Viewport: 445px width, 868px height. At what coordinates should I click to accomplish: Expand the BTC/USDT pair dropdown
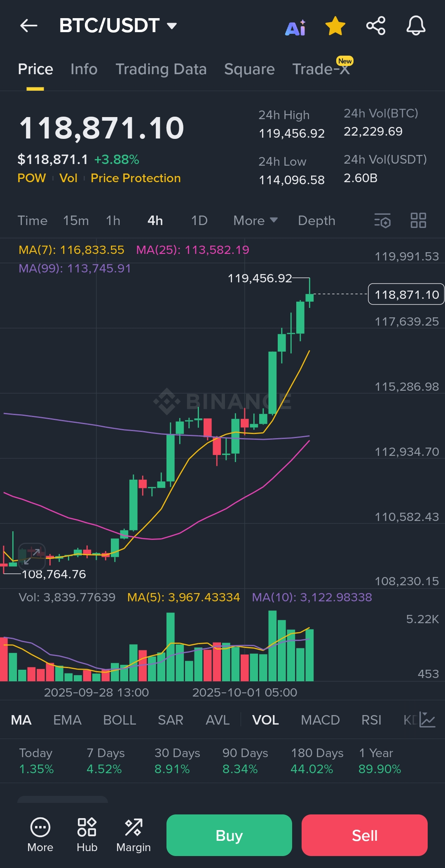(171, 26)
